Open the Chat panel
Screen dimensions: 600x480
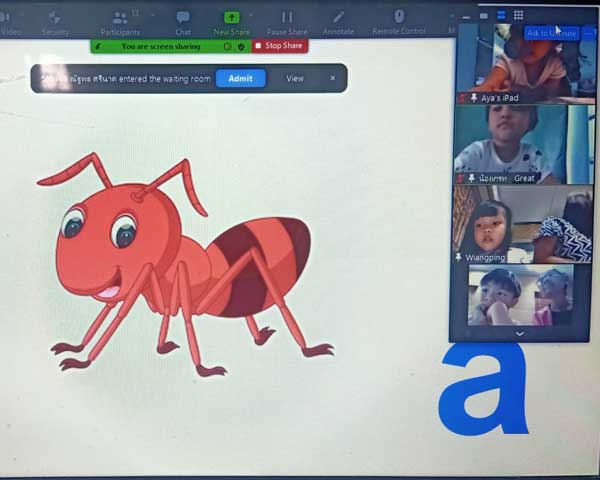pos(183,23)
